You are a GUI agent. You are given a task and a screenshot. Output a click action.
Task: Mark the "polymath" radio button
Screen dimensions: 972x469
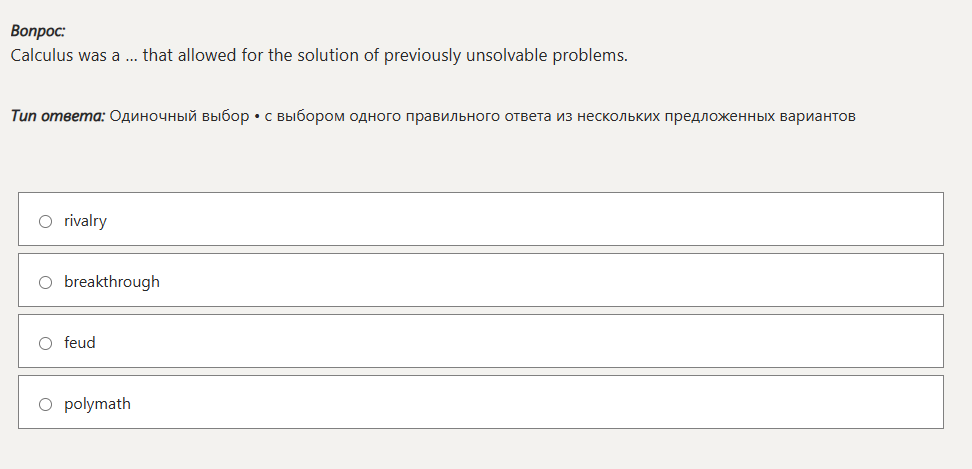point(45,404)
